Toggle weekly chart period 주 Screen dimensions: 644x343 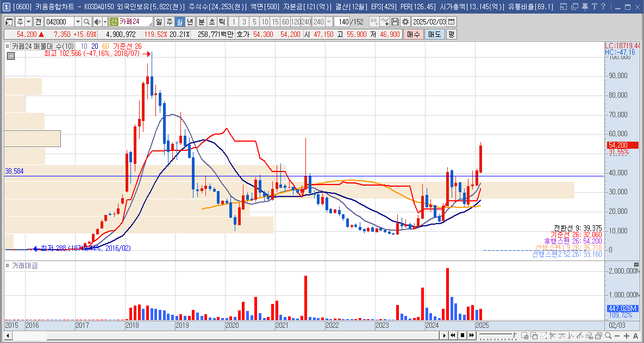coord(169,22)
